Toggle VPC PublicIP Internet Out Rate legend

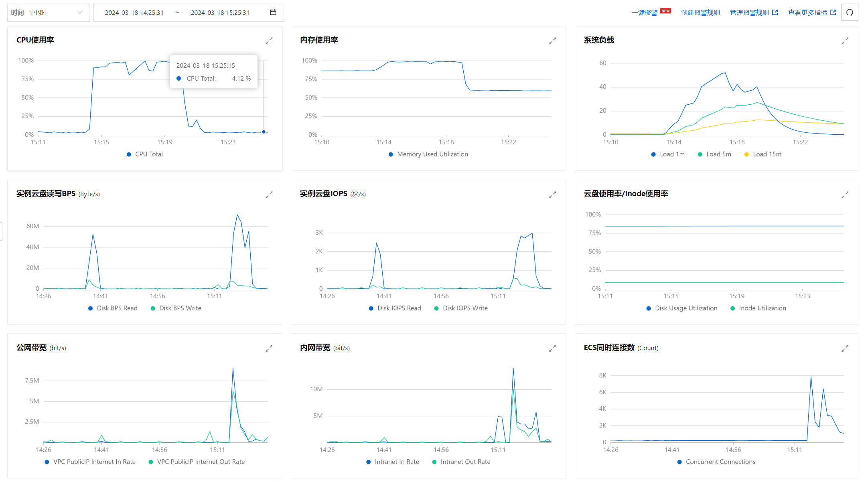[197, 462]
